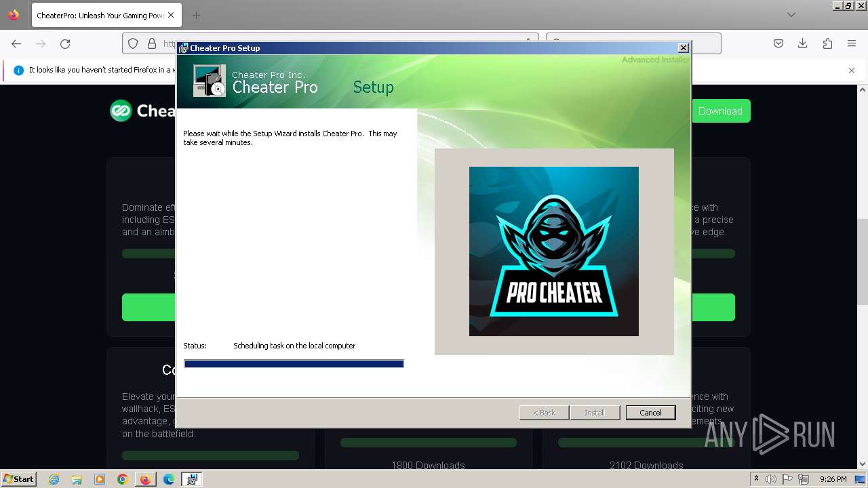Click the volume speaker tray icon
This screenshot has width=868, height=488.
(x=772, y=479)
